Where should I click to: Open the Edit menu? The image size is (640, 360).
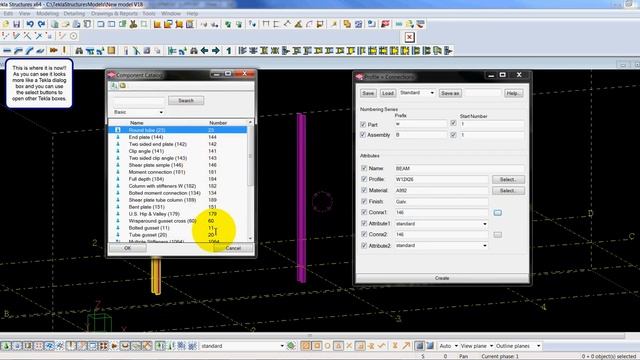click(8, 13)
